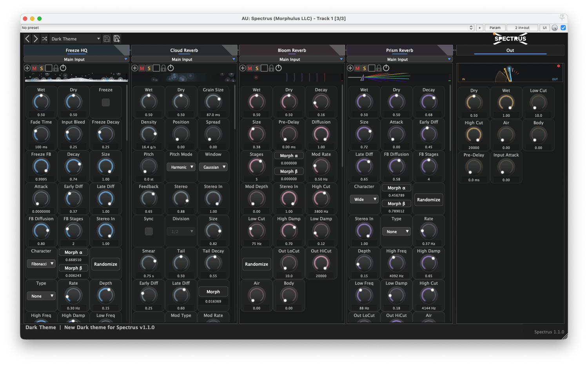
Task: Click the power icon in Bloom Reverb
Action: tap(278, 68)
